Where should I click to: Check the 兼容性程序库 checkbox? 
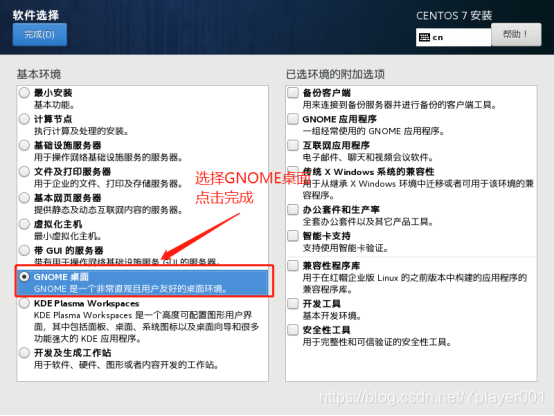(293, 265)
